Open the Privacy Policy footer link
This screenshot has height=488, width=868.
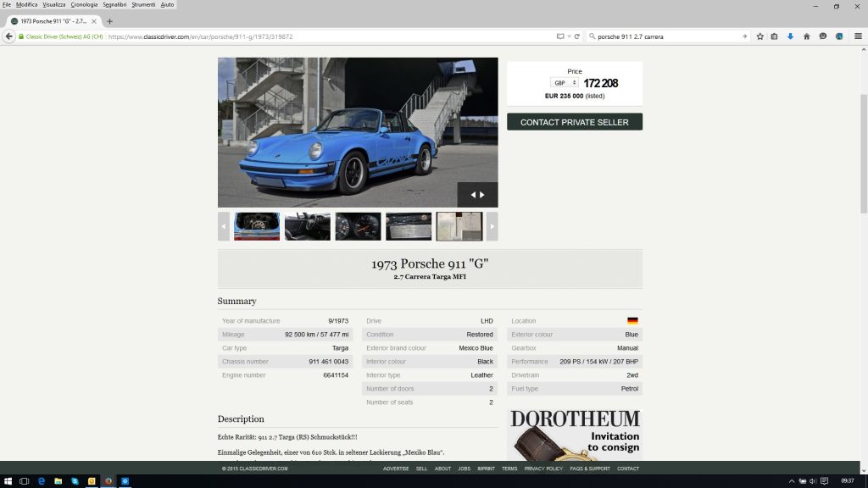point(543,469)
